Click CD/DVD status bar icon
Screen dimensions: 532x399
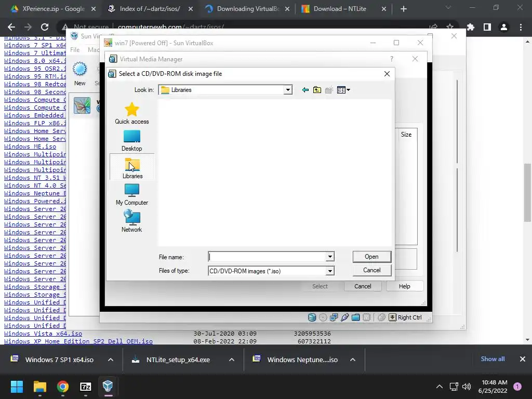(323, 317)
